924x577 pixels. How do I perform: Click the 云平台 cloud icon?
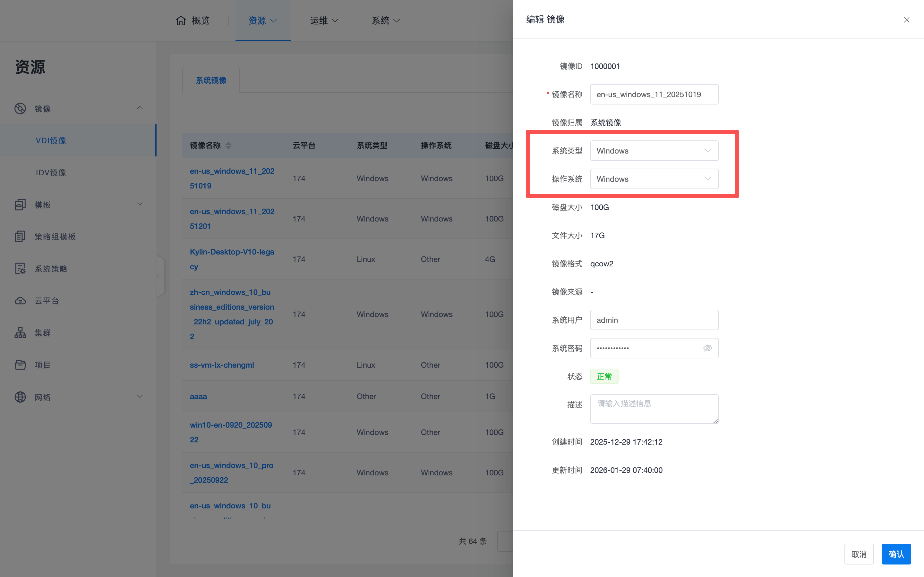(x=20, y=301)
